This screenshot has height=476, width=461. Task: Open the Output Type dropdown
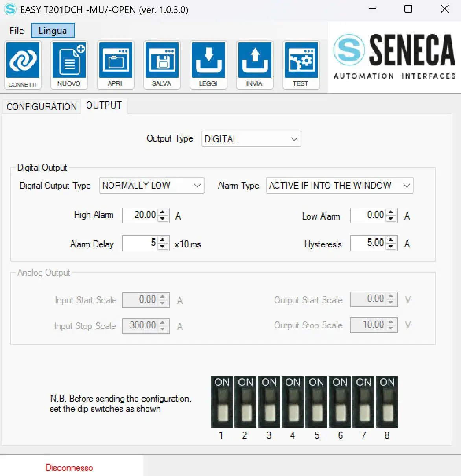click(251, 139)
